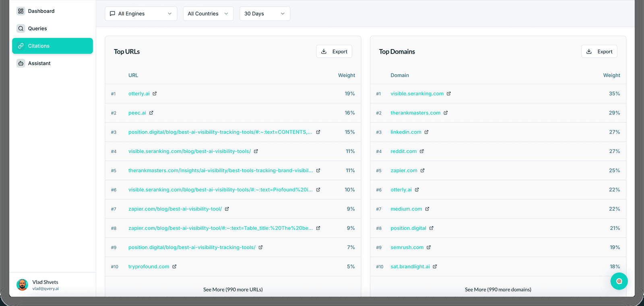This screenshot has height=306, width=644.
Task: Open the reddit.com domain link
Action: coord(404,151)
